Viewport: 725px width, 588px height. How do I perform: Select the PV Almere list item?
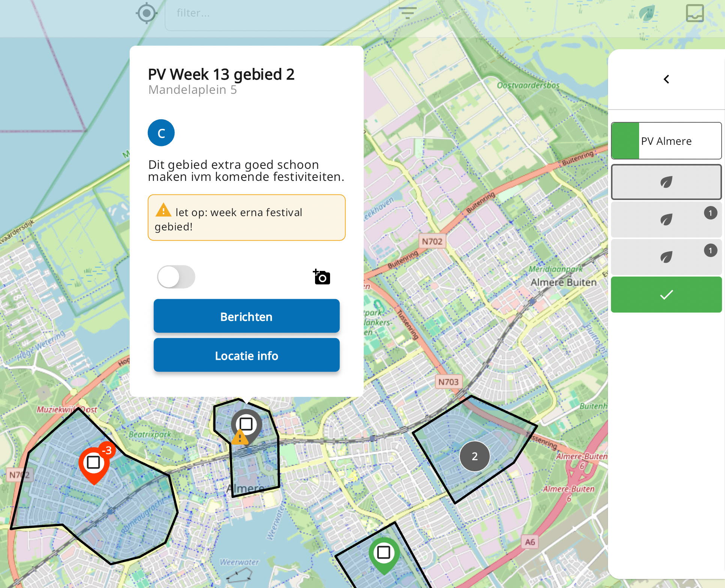pyautogui.click(x=666, y=141)
